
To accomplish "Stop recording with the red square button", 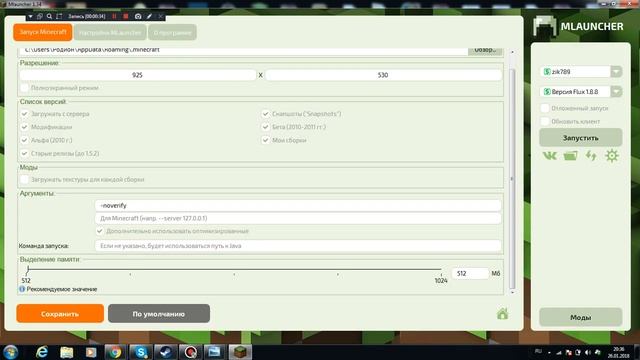I will coord(126,16).
